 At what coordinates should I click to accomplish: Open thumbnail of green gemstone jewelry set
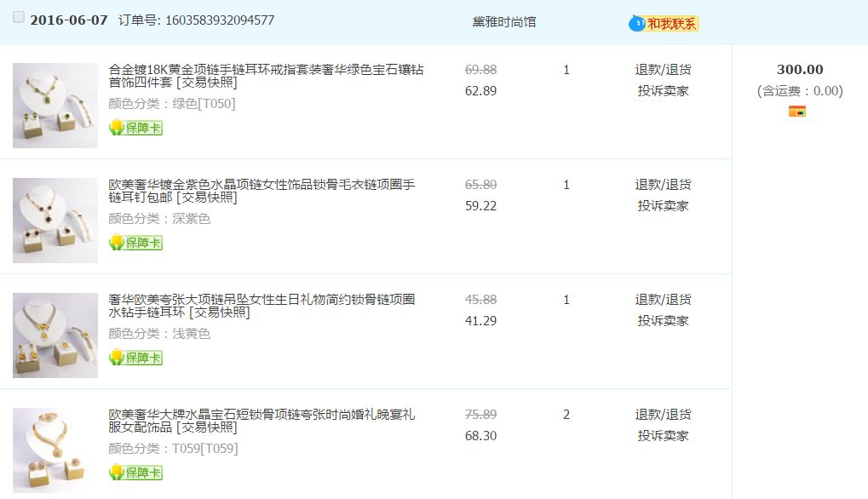pyautogui.click(x=55, y=106)
